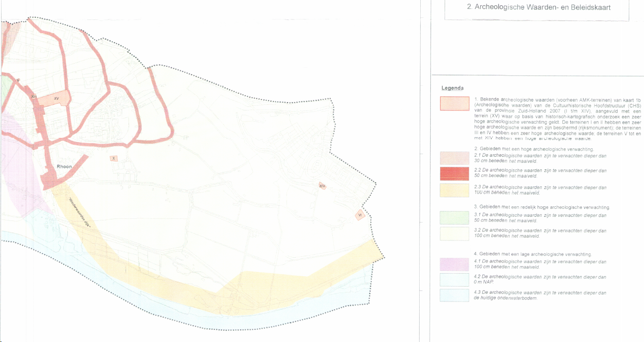Click the Rhoon place name label
Viewport: 644px width, 342px height.
pyautogui.click(x=64, y=167)
